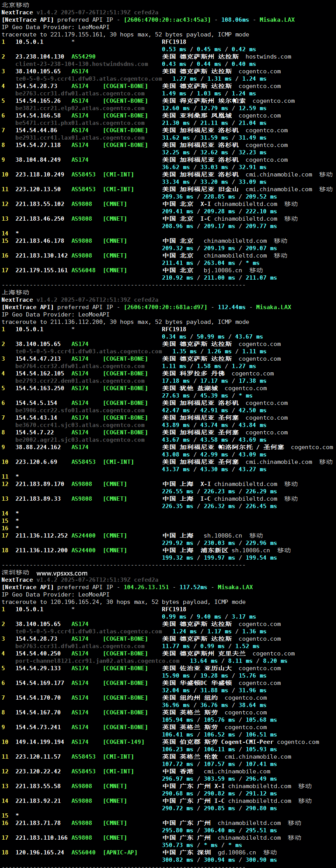Select the IP 38.104.84.249

[38, 160]
